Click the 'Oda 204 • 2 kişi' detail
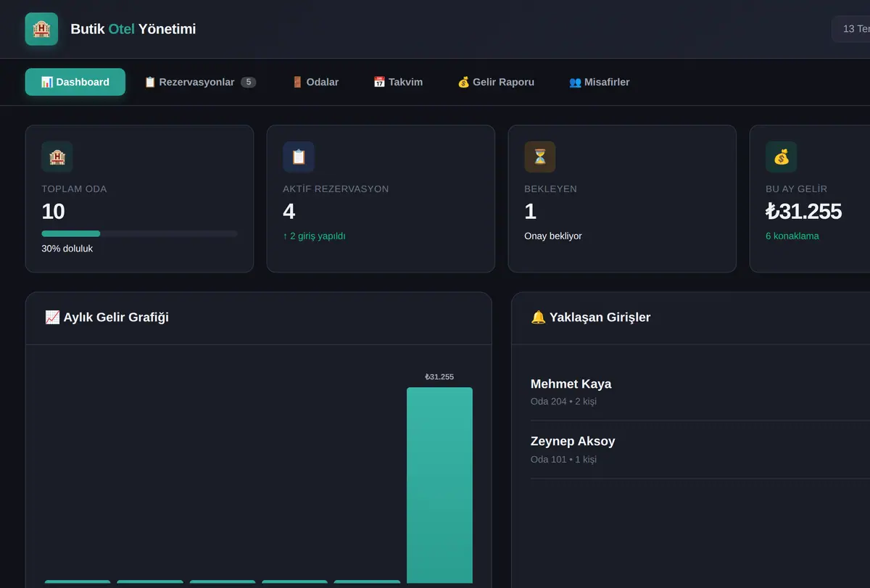Viewport: 870px width, 588px height. [x=563, y=401]
